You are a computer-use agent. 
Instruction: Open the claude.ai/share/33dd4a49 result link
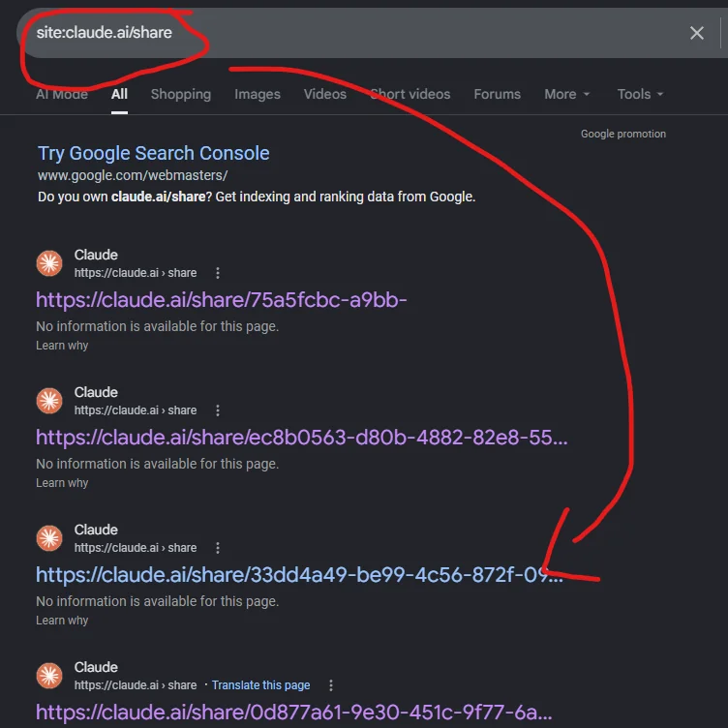pyautogui.click(x=299, y=575)
